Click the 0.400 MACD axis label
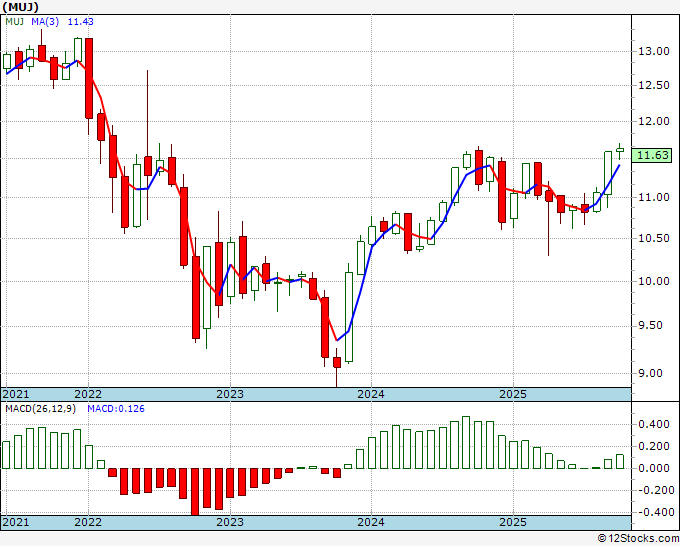This screenshot has height=546, width=680. coord(654,424)
